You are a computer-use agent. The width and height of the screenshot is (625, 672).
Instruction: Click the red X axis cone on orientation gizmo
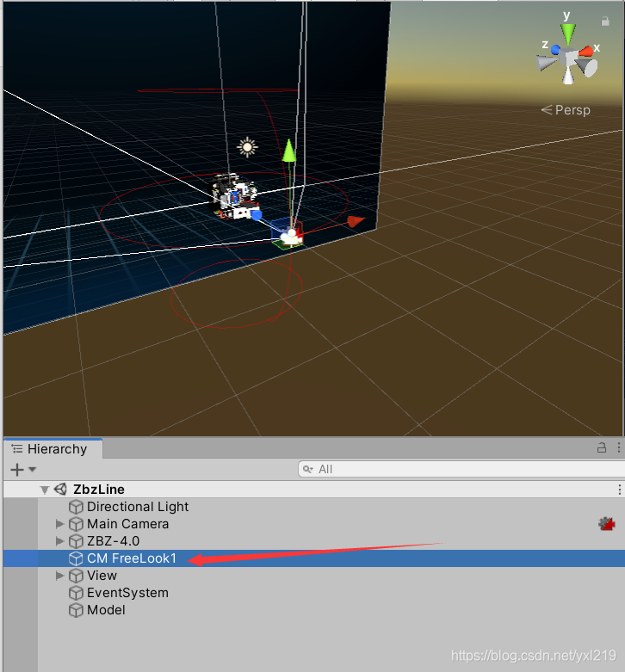pos(586,52)
